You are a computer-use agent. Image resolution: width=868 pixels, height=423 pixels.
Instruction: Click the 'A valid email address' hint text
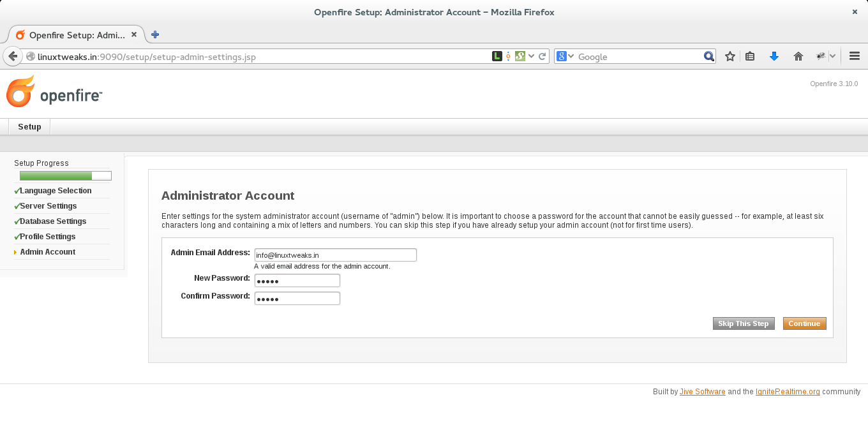click(x=322, y=266)
